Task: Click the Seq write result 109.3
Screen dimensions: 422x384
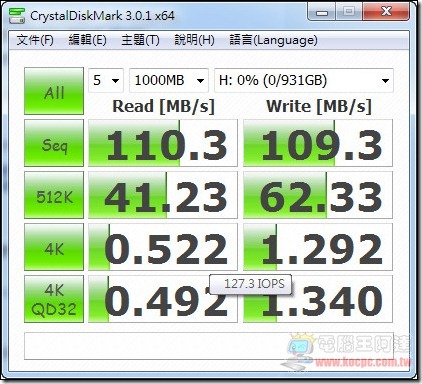Action: pos(318,143)
